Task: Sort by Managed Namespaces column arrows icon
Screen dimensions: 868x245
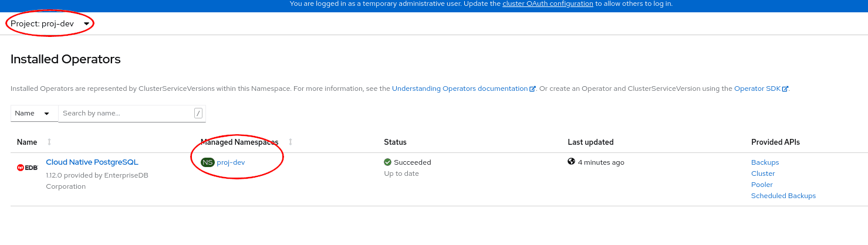Action: (x=291, y=142)
